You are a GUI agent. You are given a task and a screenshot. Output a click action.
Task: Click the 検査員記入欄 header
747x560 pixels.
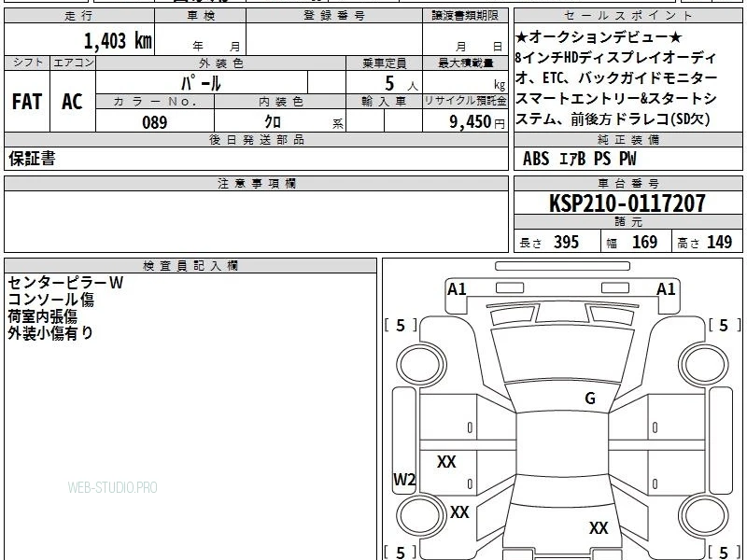[x=190, y=266]
